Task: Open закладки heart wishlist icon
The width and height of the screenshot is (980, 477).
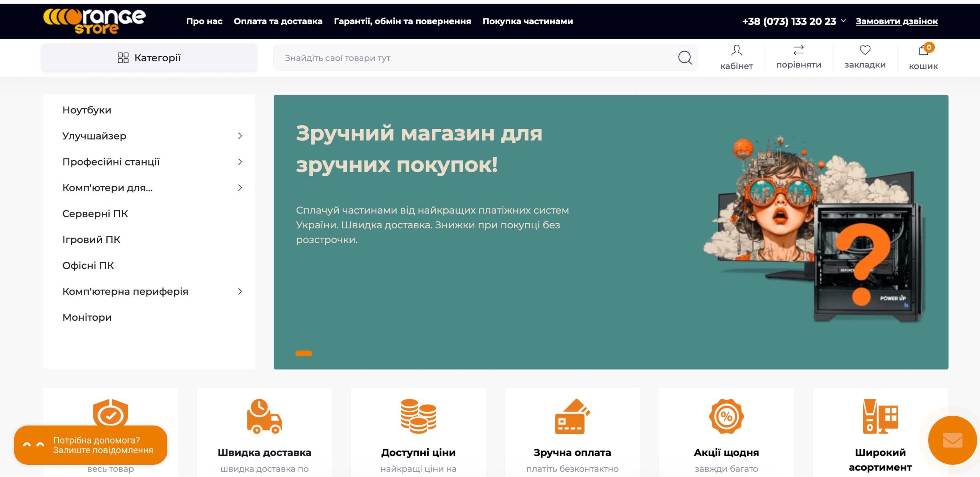Action: click(x=865, y=50)
